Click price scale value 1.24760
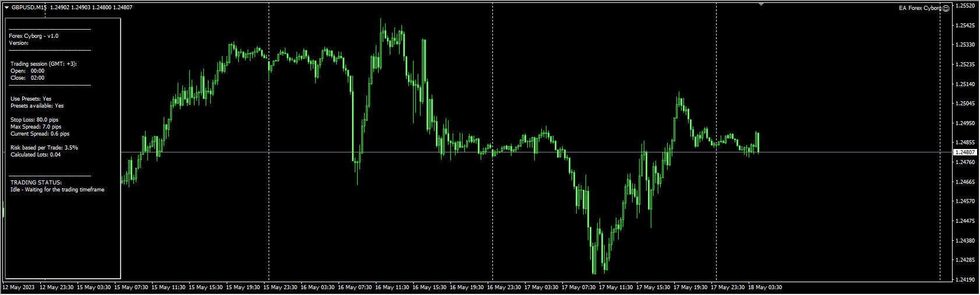This screenshot has height=295, width=980. pyautogui.click(x=966, y=162)
